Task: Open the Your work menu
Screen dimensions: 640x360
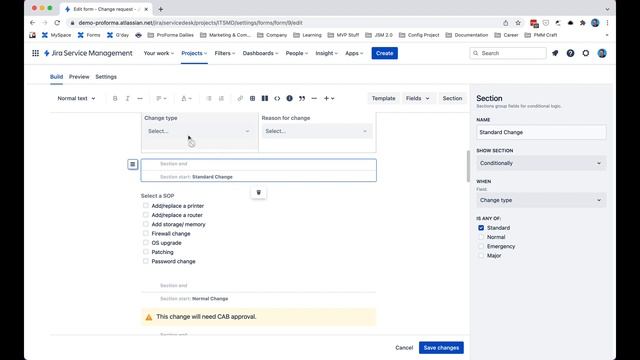Action: point(158,53)
